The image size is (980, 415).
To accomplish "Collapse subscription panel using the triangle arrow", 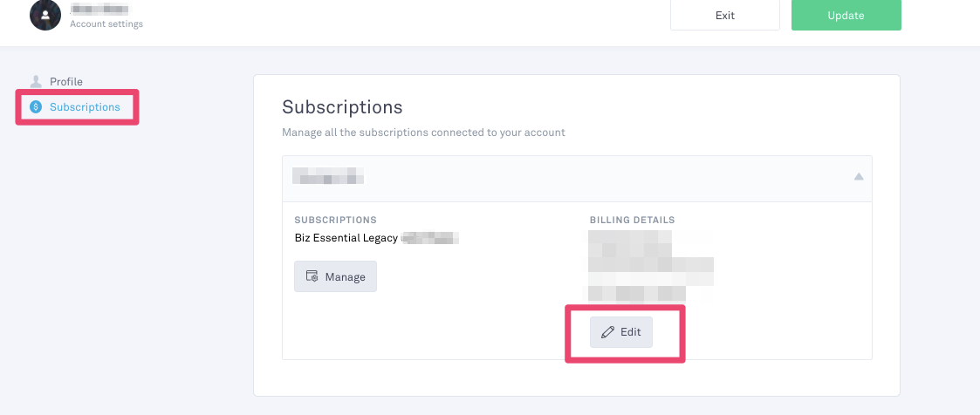I will coord(859,177).
